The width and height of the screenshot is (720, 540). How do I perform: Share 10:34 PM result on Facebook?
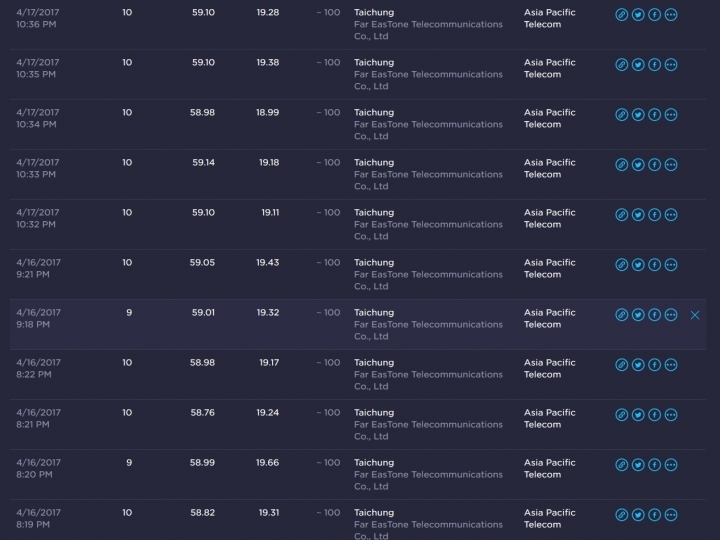(654, 115)
